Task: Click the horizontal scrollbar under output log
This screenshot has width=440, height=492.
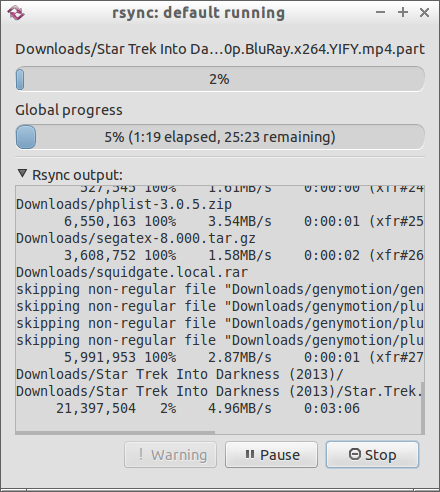Action: pos(115,432)
